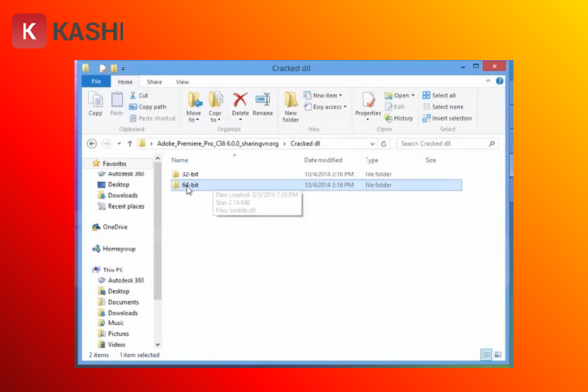The height and width of the screenshot is (392, 588).
Task: Click Paste shortcut in the ribbon
Action: [153, 118]
